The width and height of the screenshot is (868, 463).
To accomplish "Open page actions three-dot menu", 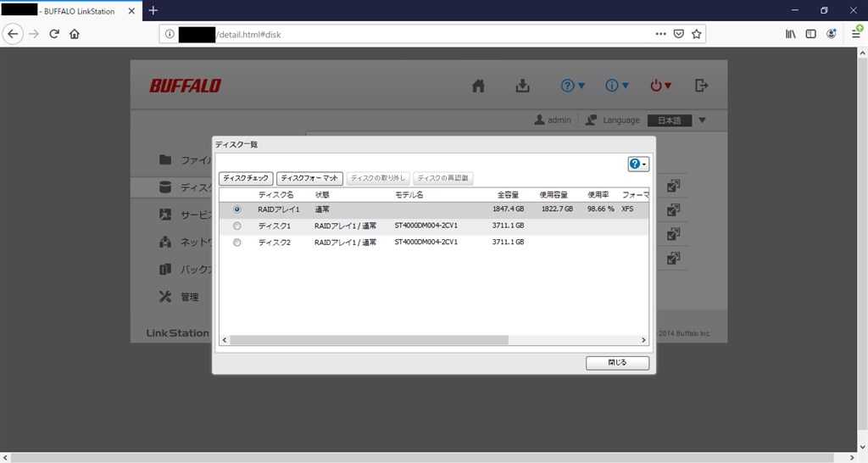I will (x=660, y=34).
